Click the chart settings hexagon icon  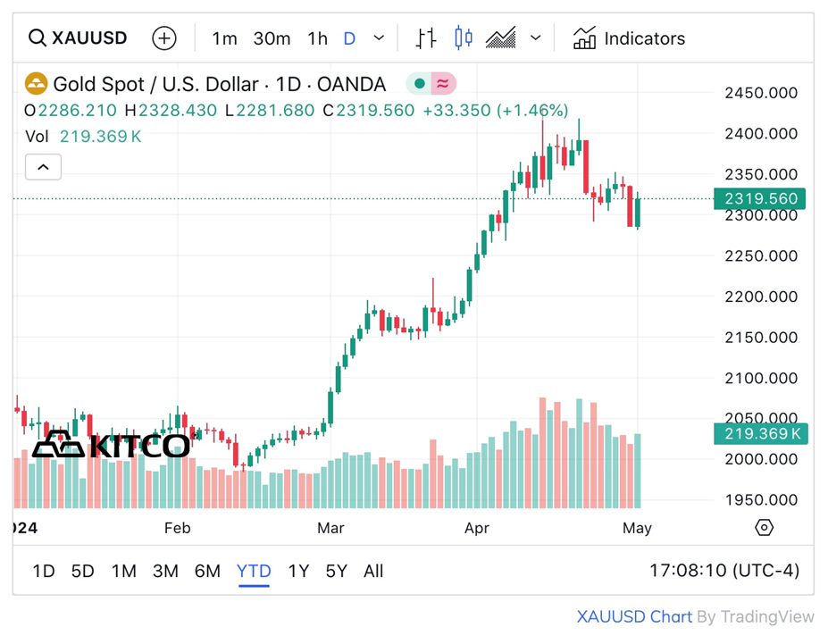pos(764,528)
